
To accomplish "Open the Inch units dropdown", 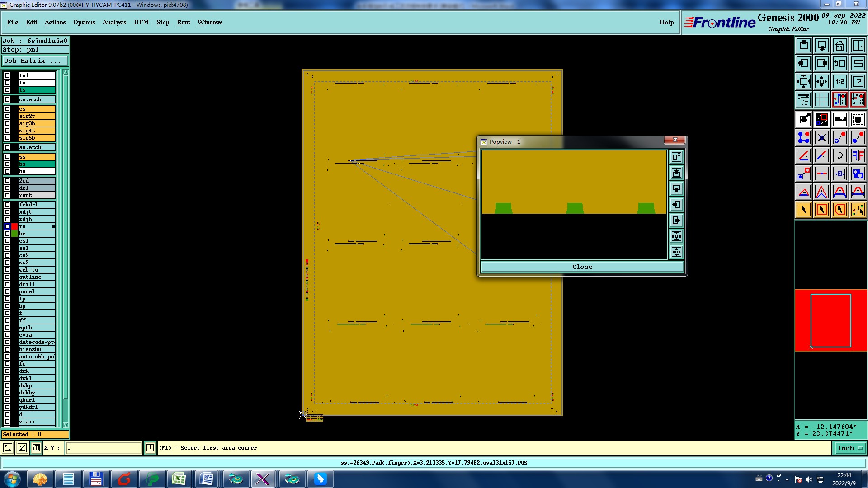I will [x=849, y=448].
